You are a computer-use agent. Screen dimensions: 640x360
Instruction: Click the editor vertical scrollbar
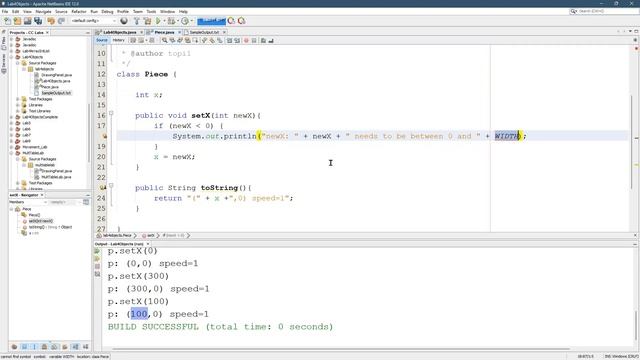pyautogui.click(x=631, y=141)
